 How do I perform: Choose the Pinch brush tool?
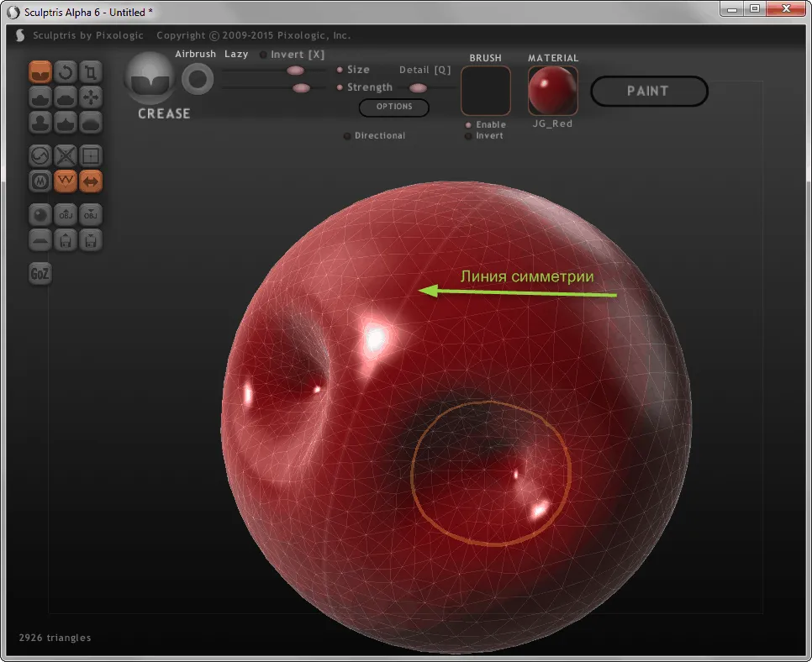[66, 123]
